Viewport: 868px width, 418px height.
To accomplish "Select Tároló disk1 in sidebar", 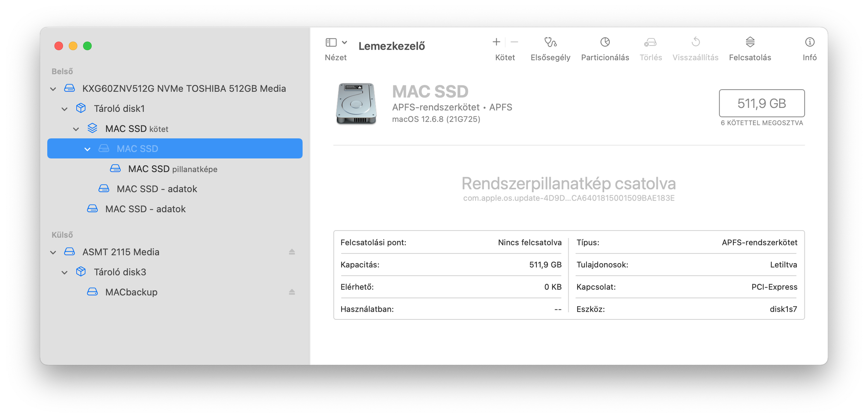I will (x=175, y=109).
